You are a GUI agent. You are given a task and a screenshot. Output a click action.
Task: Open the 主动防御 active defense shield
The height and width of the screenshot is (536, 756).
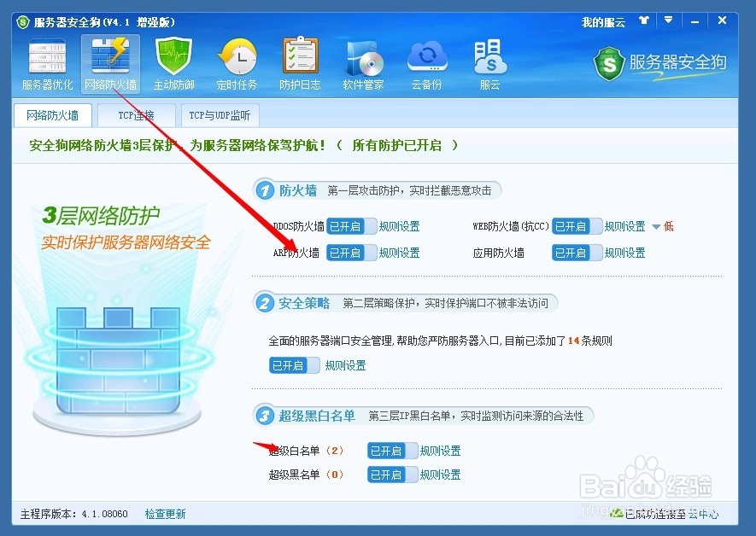[x=173, y=65]
